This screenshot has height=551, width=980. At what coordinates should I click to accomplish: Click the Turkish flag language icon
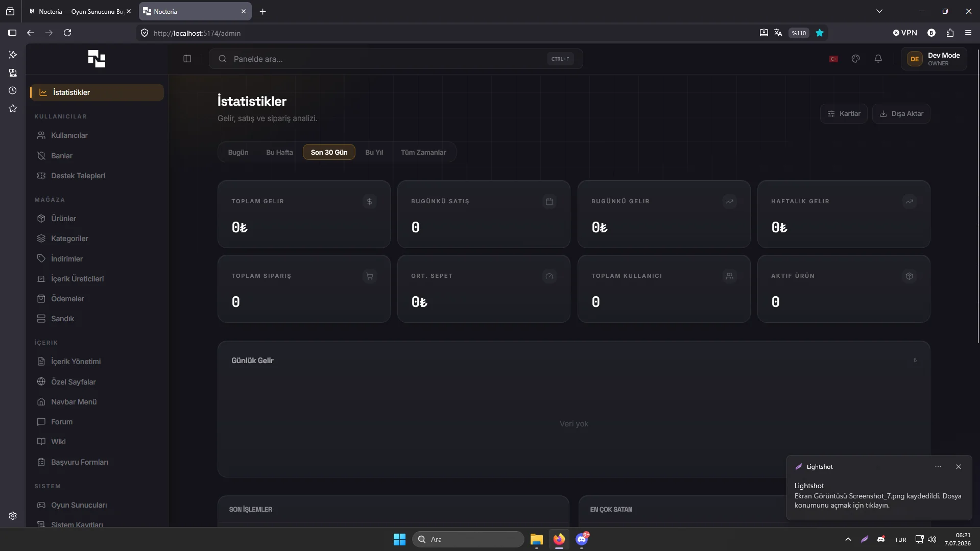click(833, 59)
